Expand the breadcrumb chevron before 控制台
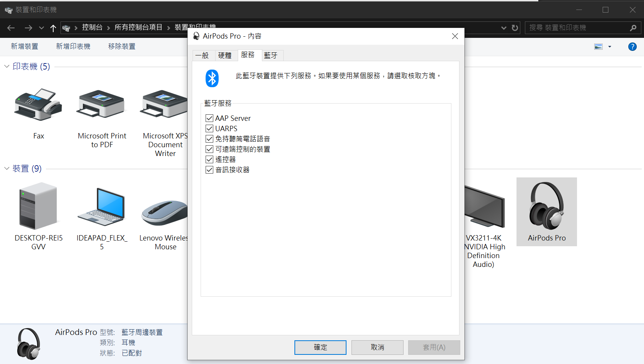The image size is (644, 364). [76, 28]
